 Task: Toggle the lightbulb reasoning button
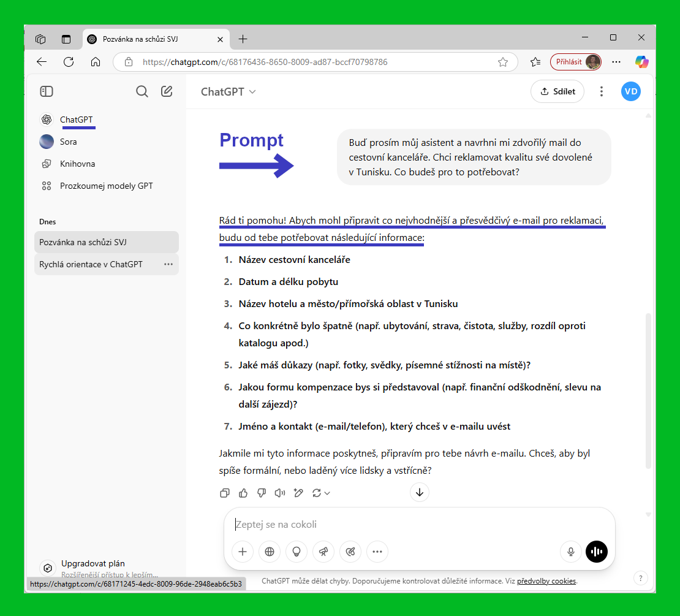[x=297, y=552]
